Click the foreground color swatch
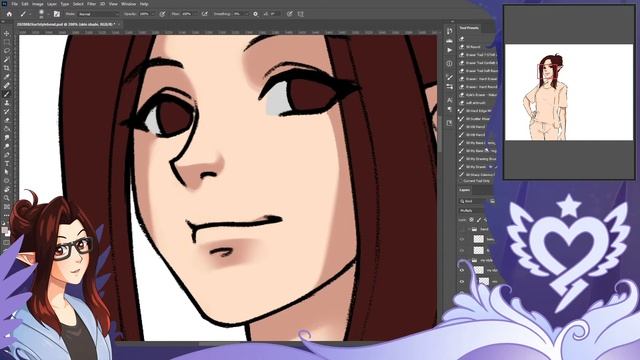 point(5,230)
